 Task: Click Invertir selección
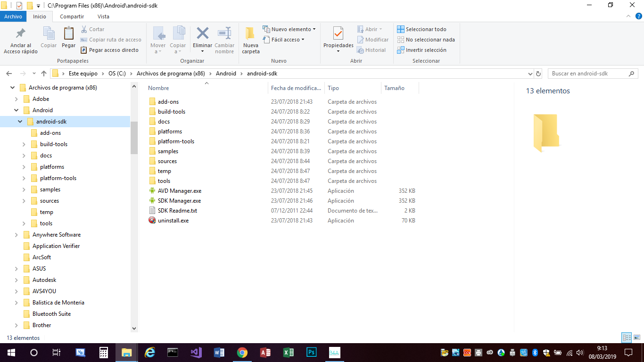[x=421, y=50]
